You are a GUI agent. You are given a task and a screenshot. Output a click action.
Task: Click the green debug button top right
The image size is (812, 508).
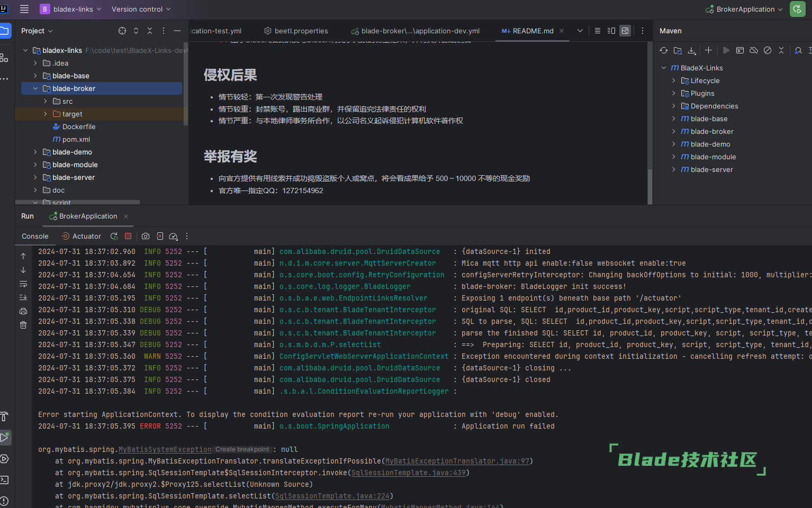pyautogui.click(x=797, y=9)
